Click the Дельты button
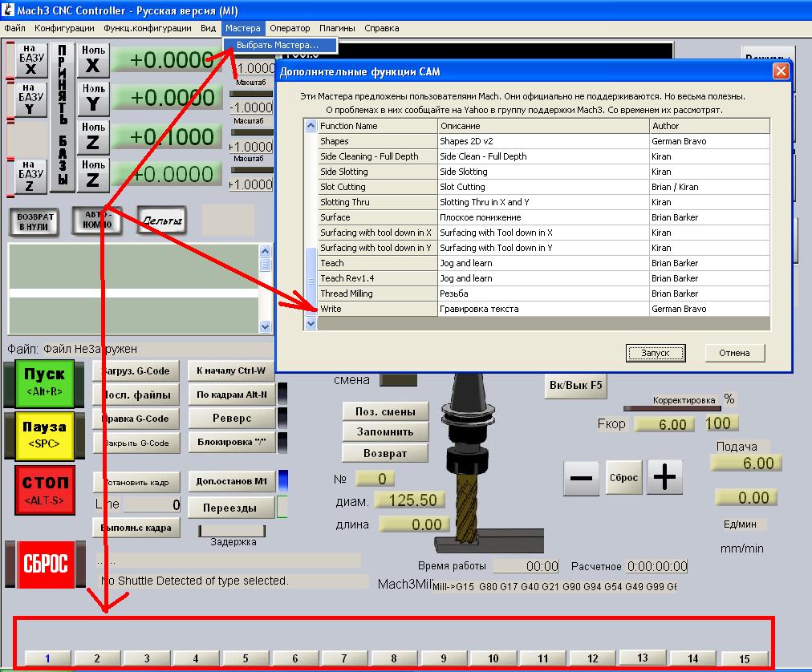Image resolution: width=812 pixels, height=672 pixels. click(161, 221)
